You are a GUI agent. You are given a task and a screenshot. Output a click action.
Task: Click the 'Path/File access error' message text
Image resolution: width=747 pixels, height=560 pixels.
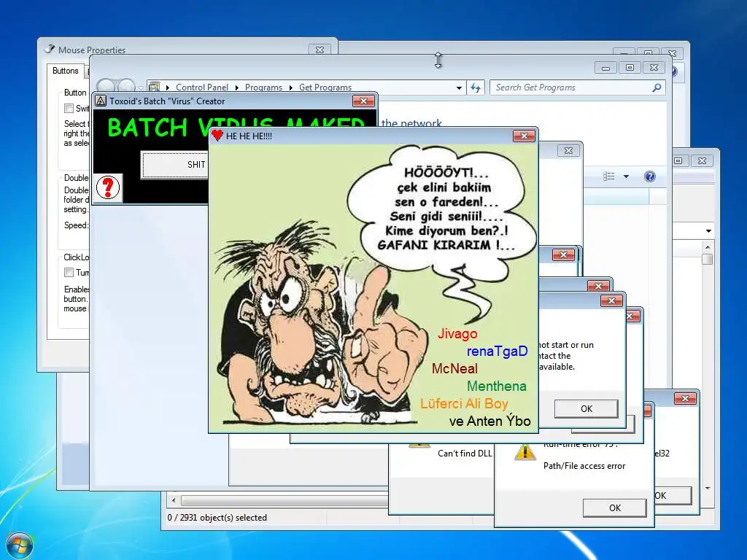[x=584, y=466]
